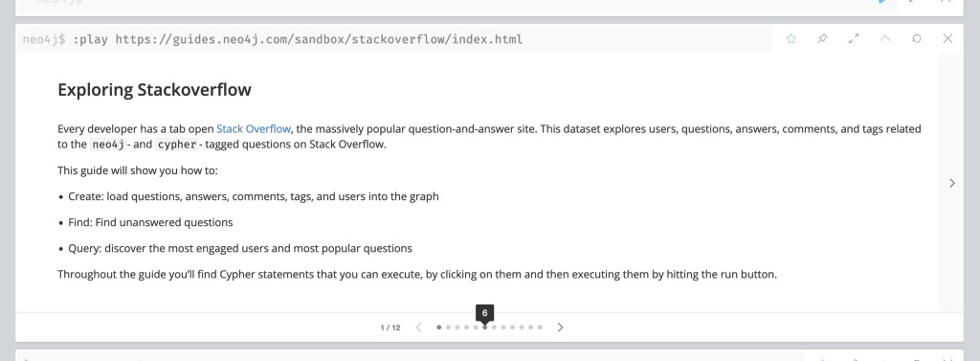Viewport: 980px width, 361px height.
Task: Click the 1 / 12 page counter
Action: pyautogui.click(x=390, y=327)
